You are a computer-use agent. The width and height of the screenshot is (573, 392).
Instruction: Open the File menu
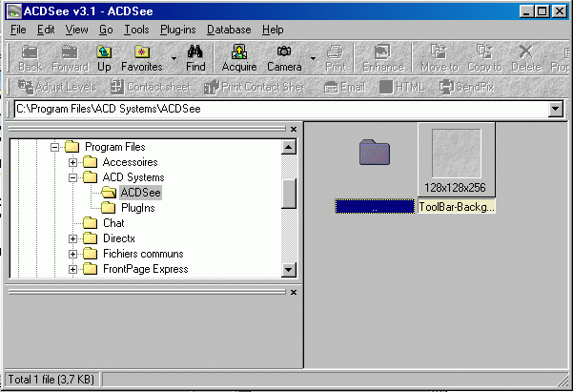(x=18, y=30)
